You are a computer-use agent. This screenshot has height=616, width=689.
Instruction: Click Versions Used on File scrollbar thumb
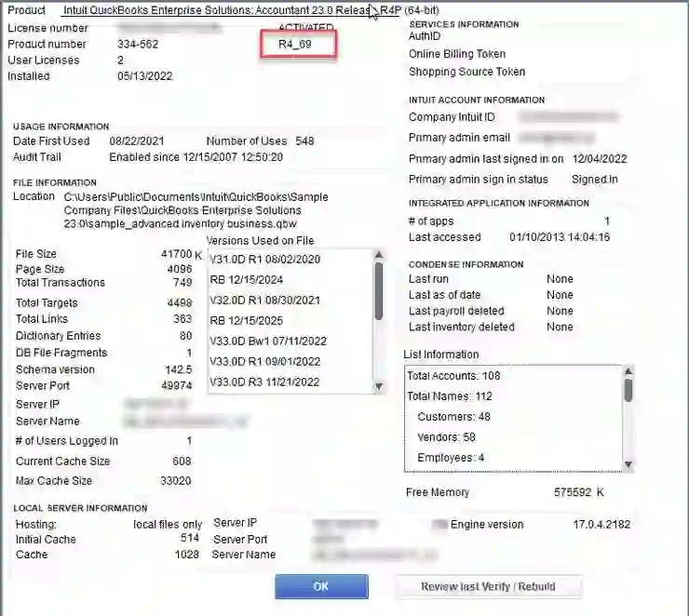(379, 291)
